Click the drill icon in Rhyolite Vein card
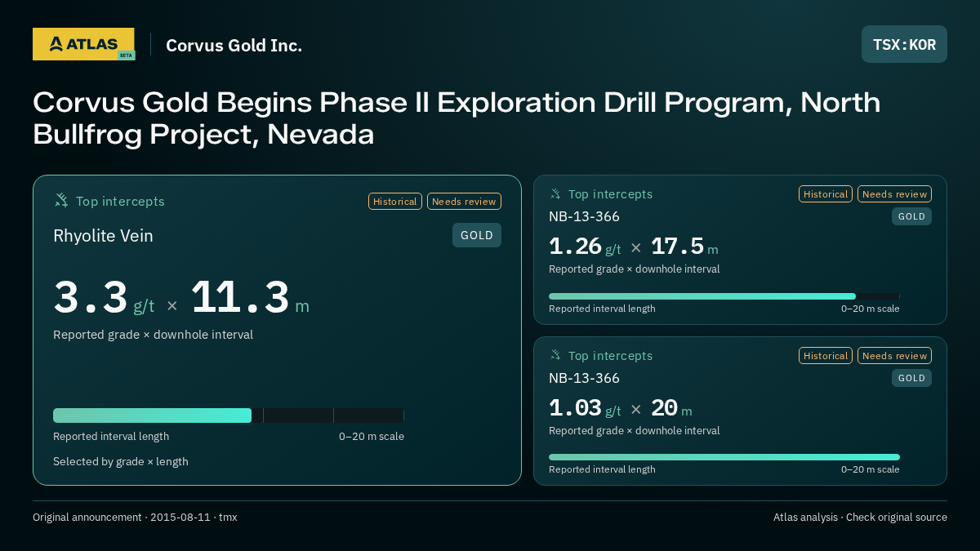980x551 pixels. point(61,201)
